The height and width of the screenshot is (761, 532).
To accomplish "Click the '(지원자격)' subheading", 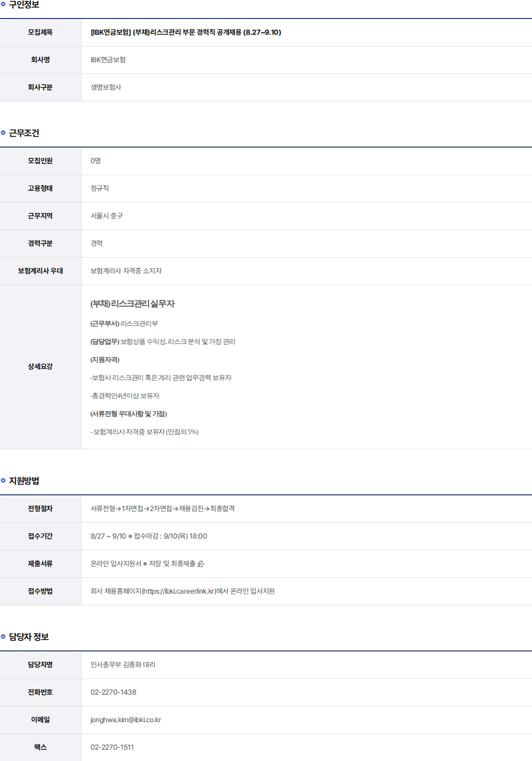I will (105, 360).
